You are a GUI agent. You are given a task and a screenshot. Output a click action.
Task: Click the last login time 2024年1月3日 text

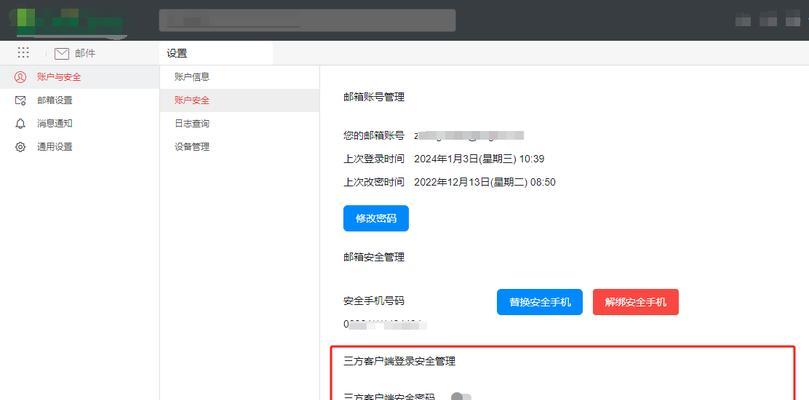tap(479, 159)
